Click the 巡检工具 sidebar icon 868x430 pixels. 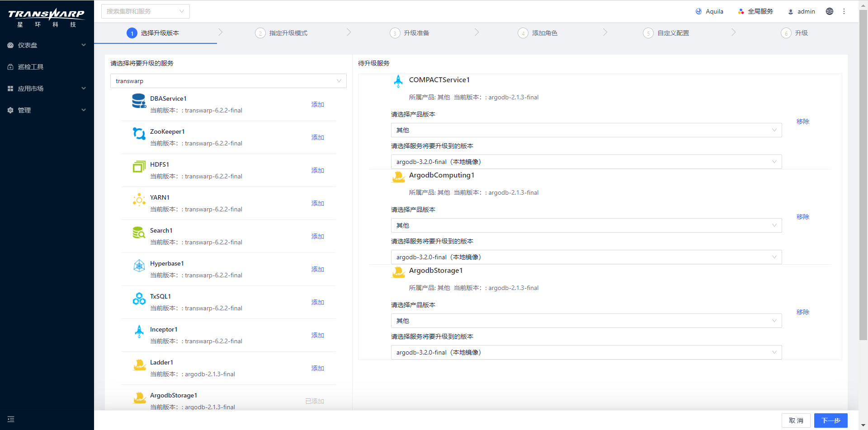point(10,67)
